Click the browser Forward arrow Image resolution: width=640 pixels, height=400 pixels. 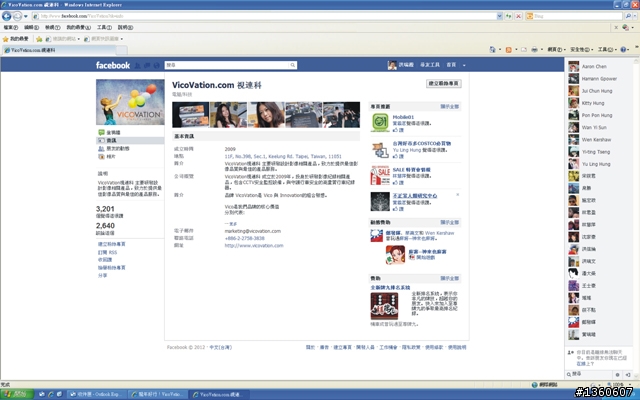click(17, 16)
